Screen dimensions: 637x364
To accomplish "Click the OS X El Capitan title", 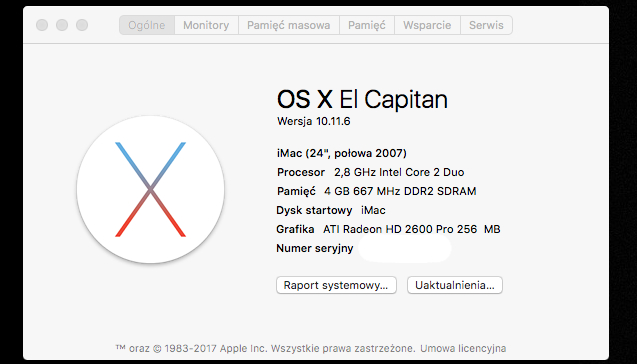I will (362, 99).
